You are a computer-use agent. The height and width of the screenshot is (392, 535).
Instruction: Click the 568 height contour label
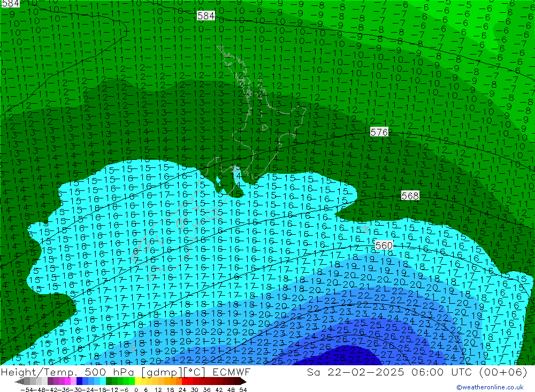(410, 196)
